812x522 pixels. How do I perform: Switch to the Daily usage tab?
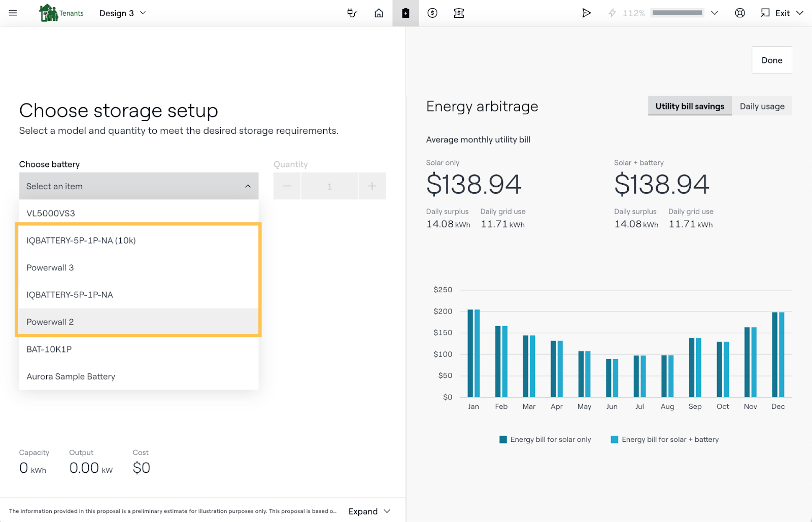[762, 106]
